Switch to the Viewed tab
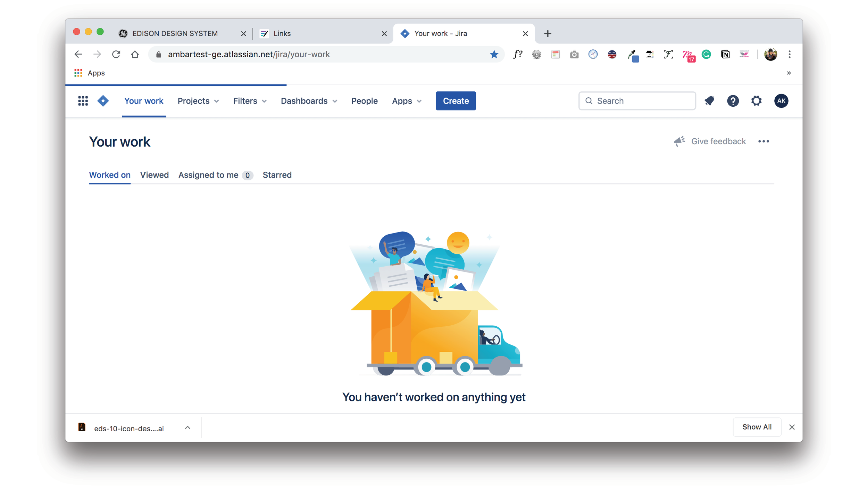Image resolution: width=868 pixels, height=489 pixels. pyautogui.click(x=155, y=175)
